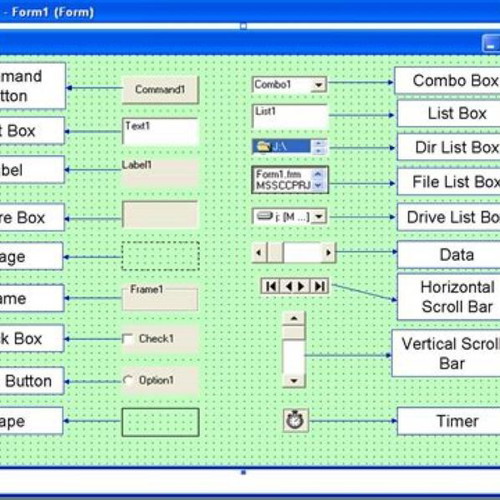The height and width of the screenshot is (500, 500).
Task: Click the Data control's last-record arrow
Action: tap(319, 286)
